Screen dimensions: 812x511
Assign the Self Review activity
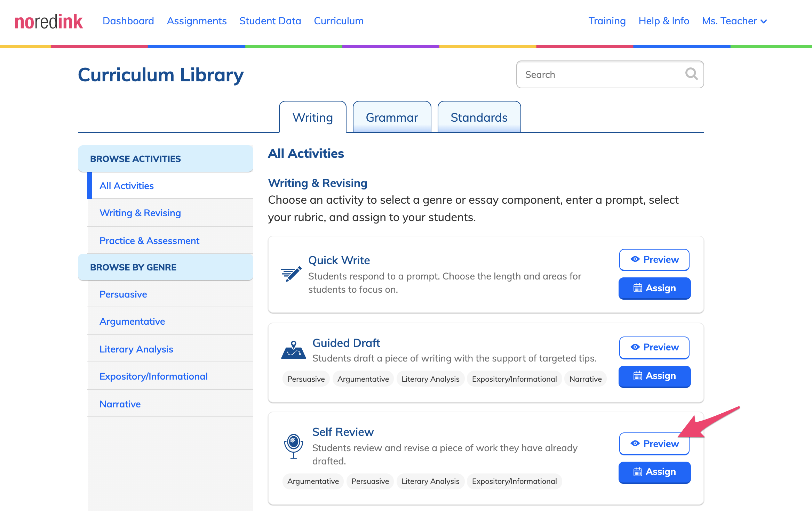pos(654,472)
